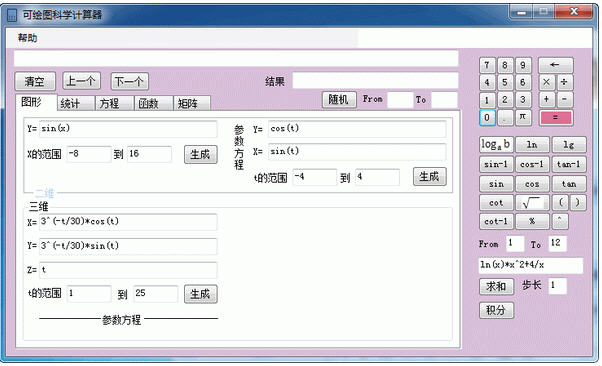602x366 pixels.
Task: Click the caret power key
Action: coord(560,221)
